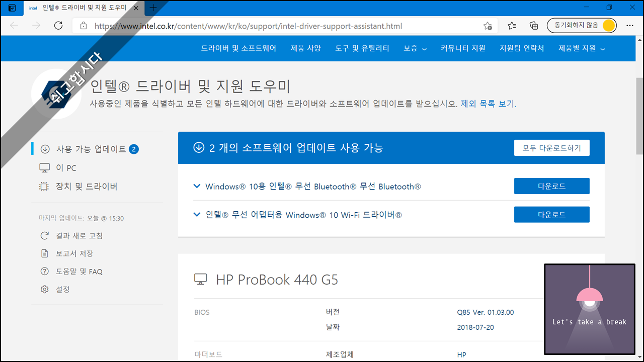Open the Collections icon

click(534, 26)
